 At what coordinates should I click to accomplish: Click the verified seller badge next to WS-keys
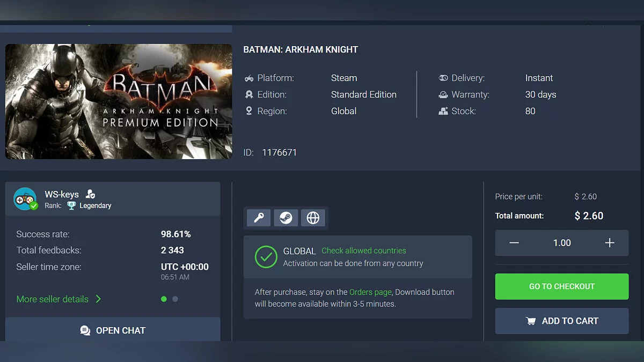pyautogui.click(x=90, y=194)
